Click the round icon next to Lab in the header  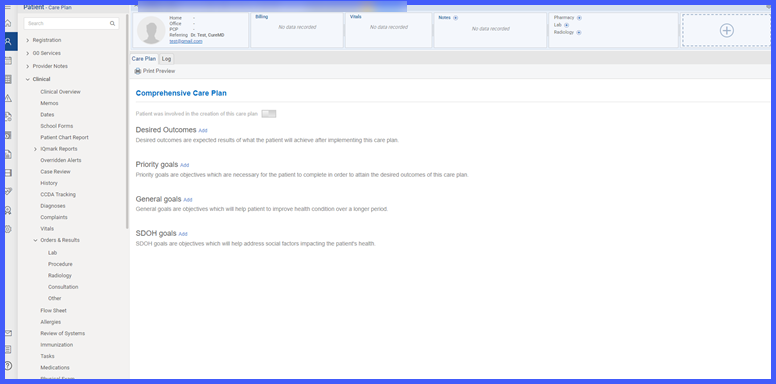(566, 25)
